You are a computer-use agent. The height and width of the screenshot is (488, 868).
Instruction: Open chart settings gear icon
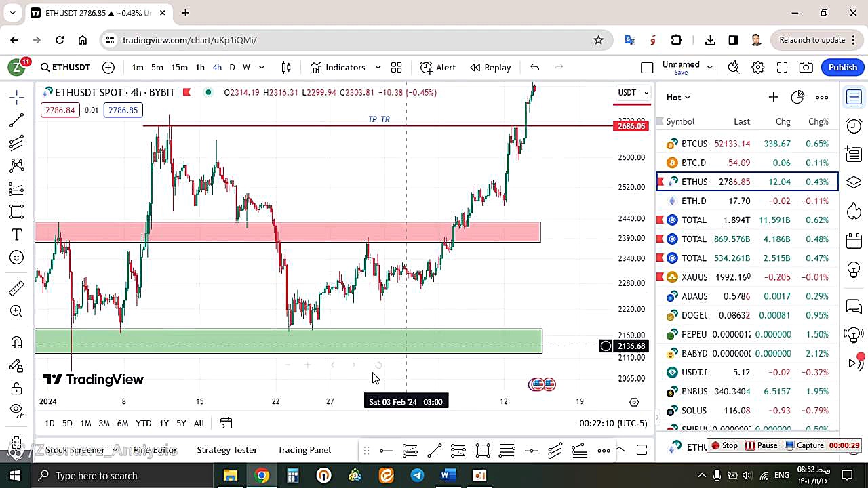pos(758,67)
